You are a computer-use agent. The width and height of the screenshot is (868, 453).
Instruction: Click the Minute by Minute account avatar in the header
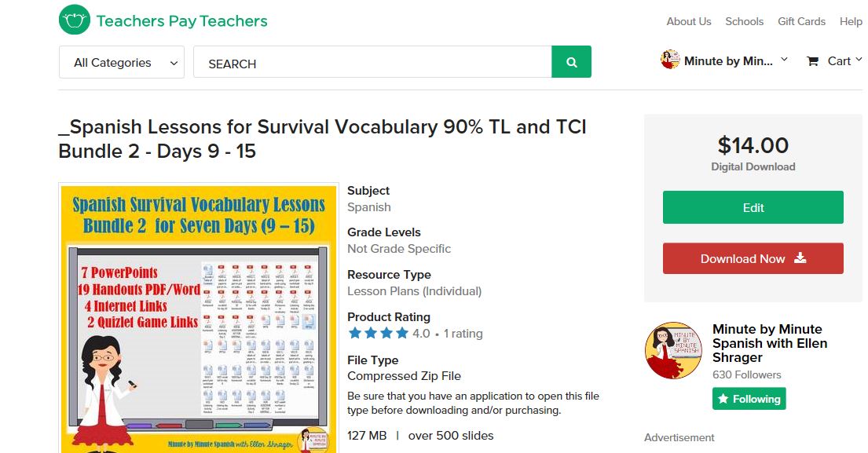[669, 60]
